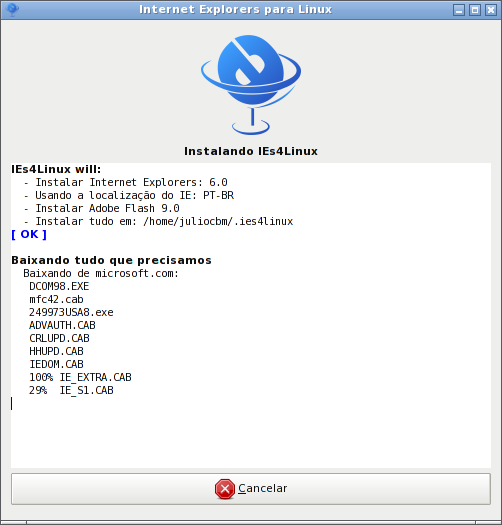Click the 'IEs4Linux will:' heading text
502x525 pixels.
pos(56,169)
